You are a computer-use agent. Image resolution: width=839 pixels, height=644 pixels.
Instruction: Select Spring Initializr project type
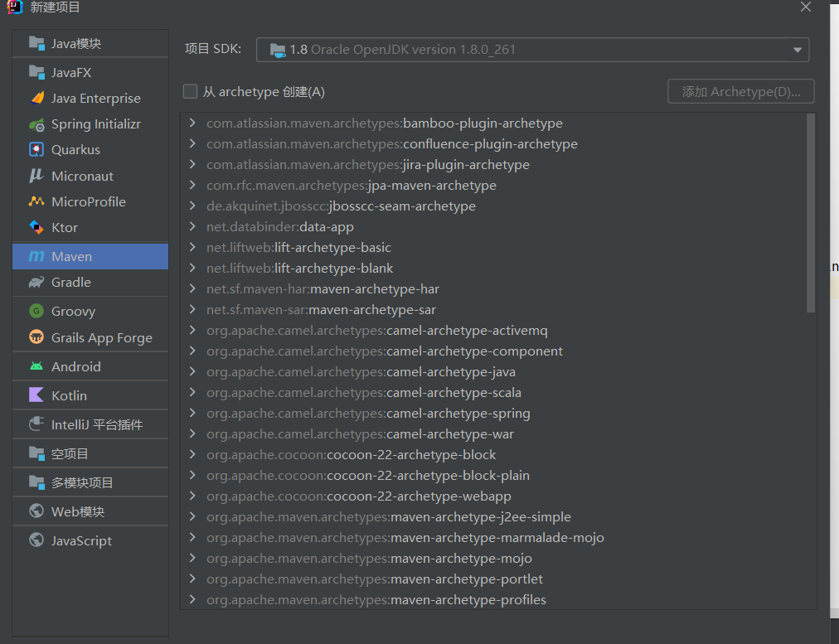tap(90, 124)
